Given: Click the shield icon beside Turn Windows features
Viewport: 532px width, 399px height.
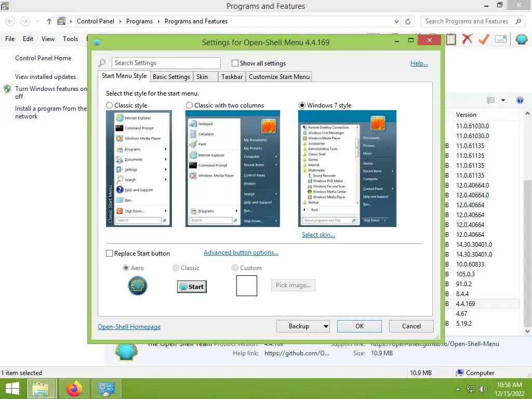Looking at the screenshot, I should point(7,89).
